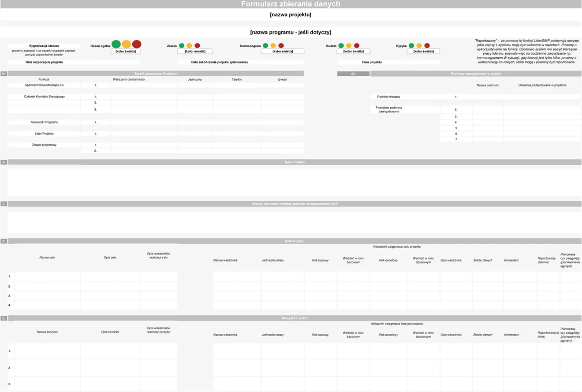This screenshot has height=392, width=582.
Task: Click the red light next to Ocena ogólna
Action: click(x=137, y=44)
